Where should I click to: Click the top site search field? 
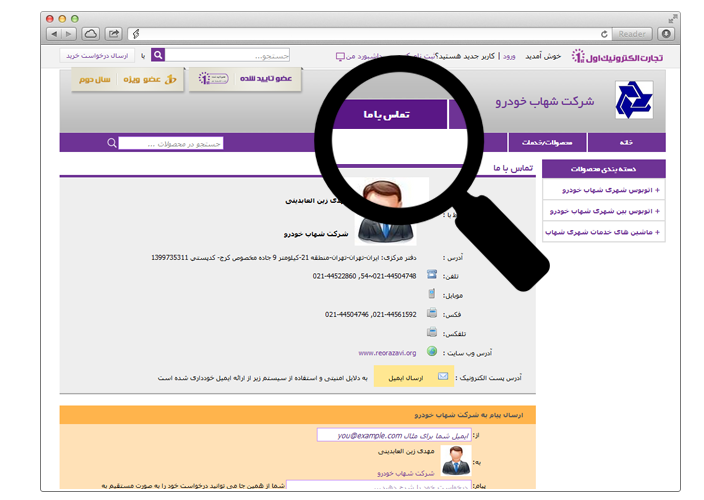coord(227,55)
